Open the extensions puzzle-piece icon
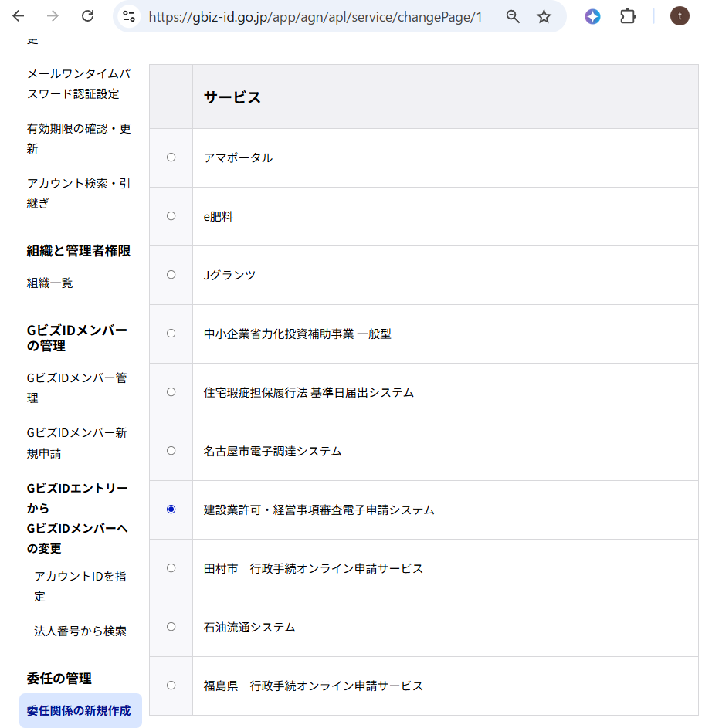712x728 pixels. [628, 17]
